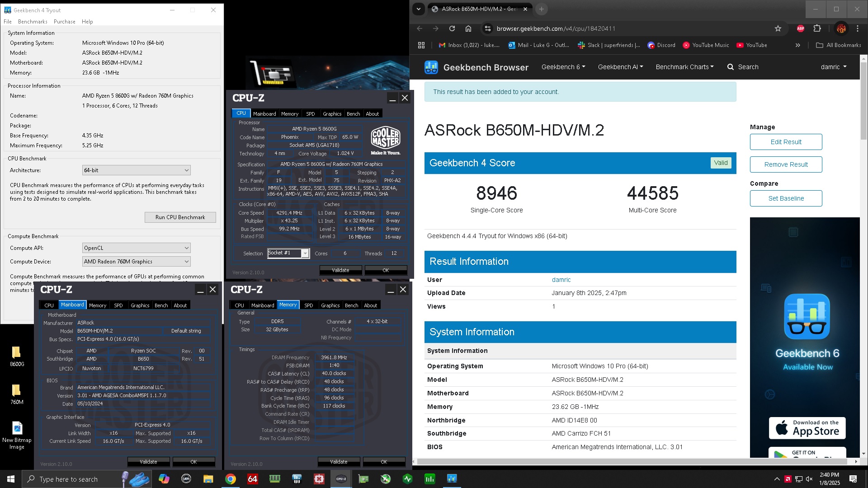Open the Purchase menu in Geekbench 4
868x488 pixels.
click(65, 22)
